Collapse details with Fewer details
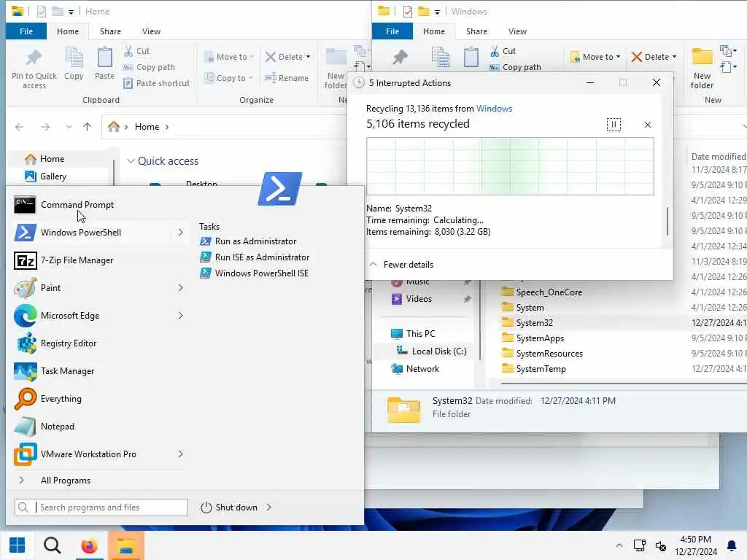 [x=401, y=264]
